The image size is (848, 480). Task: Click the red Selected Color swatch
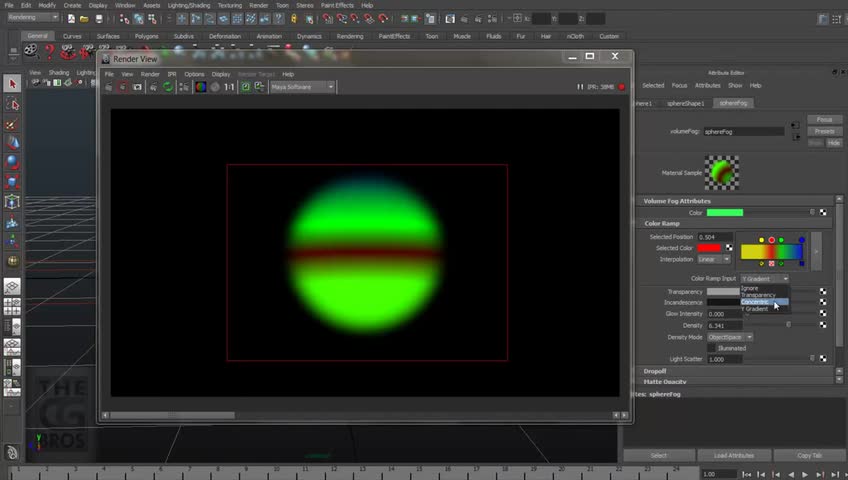709,248
